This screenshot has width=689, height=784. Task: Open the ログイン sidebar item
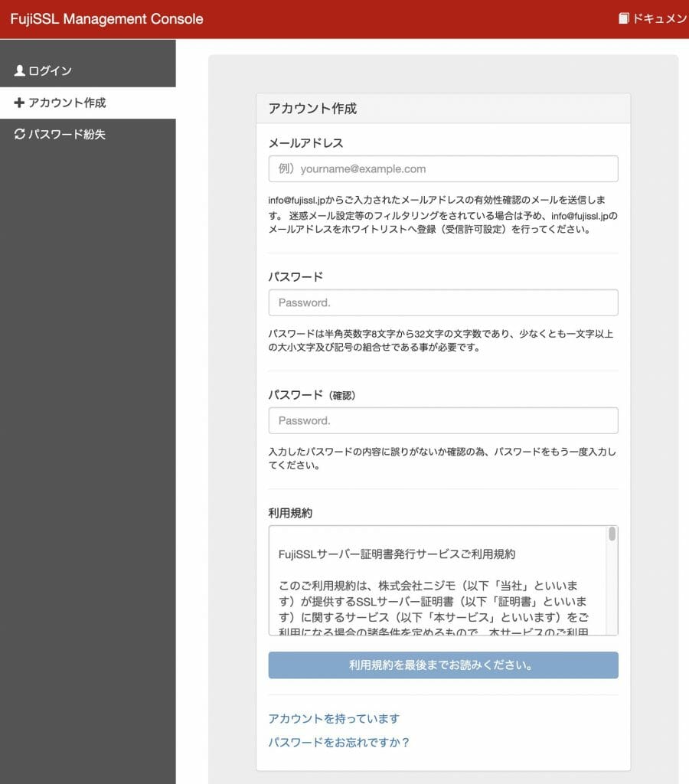coord(88,71)
